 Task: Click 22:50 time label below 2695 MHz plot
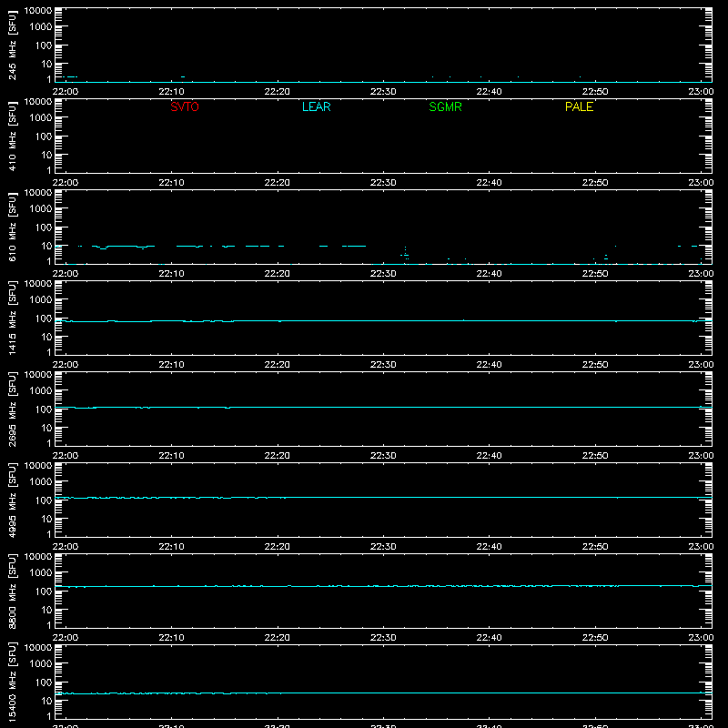tap(595, 456)
